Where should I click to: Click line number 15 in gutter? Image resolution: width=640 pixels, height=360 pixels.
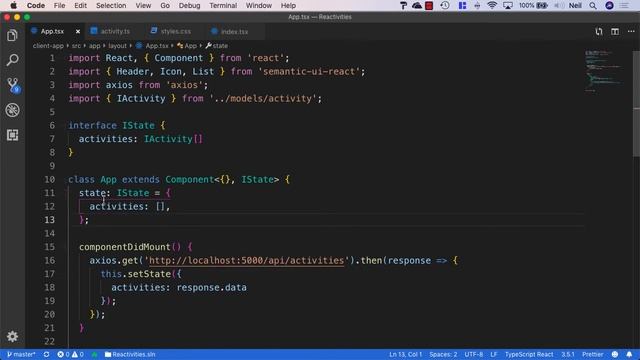click(49, 247)
